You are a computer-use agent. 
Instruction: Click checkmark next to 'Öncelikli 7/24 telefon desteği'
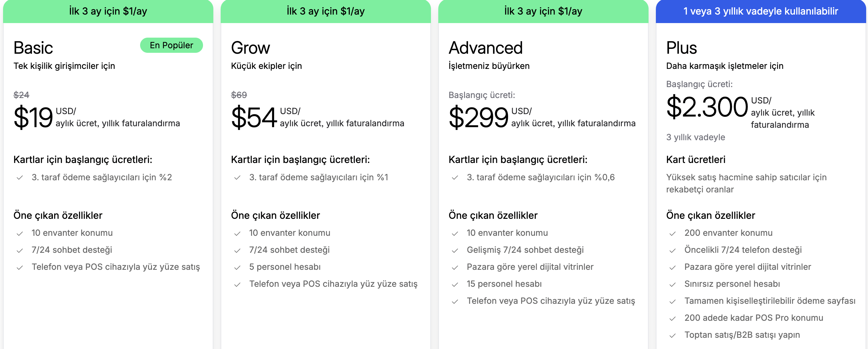[673, 250]
